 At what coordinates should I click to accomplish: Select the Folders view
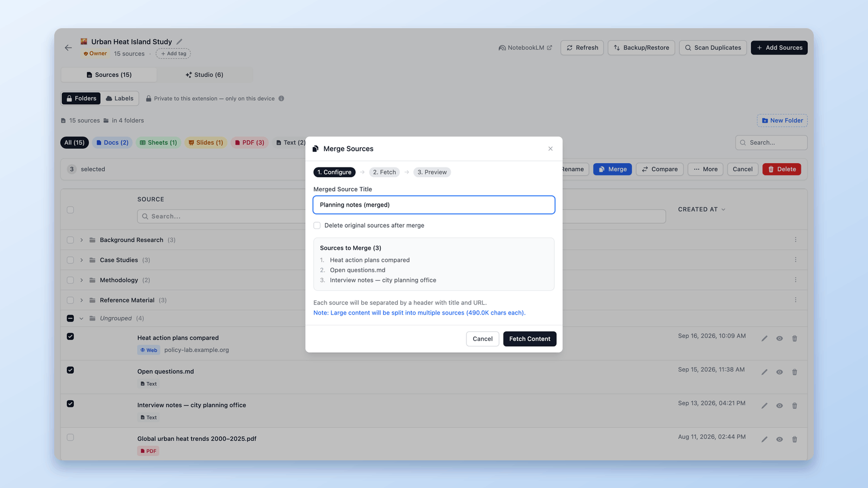81,98
